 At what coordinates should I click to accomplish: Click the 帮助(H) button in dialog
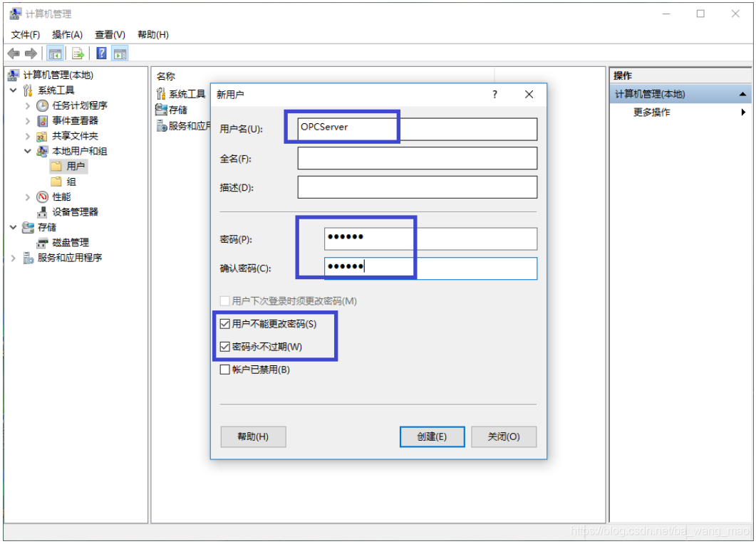click(x=253, y=437)
